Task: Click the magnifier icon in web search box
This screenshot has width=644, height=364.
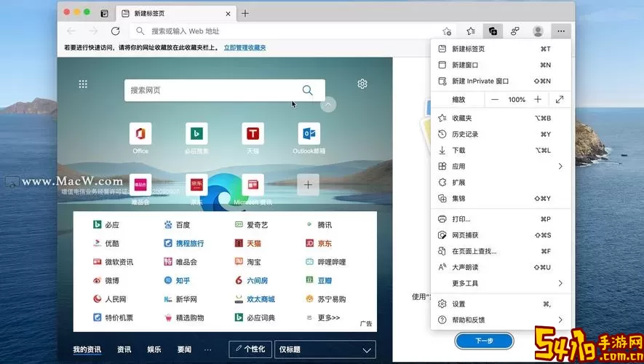Action: tap(307, 90)
